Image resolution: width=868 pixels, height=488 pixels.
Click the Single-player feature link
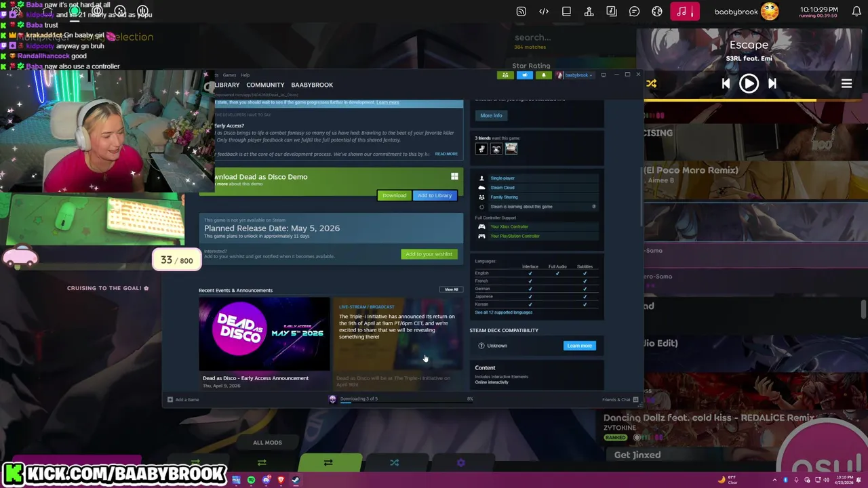502,178
